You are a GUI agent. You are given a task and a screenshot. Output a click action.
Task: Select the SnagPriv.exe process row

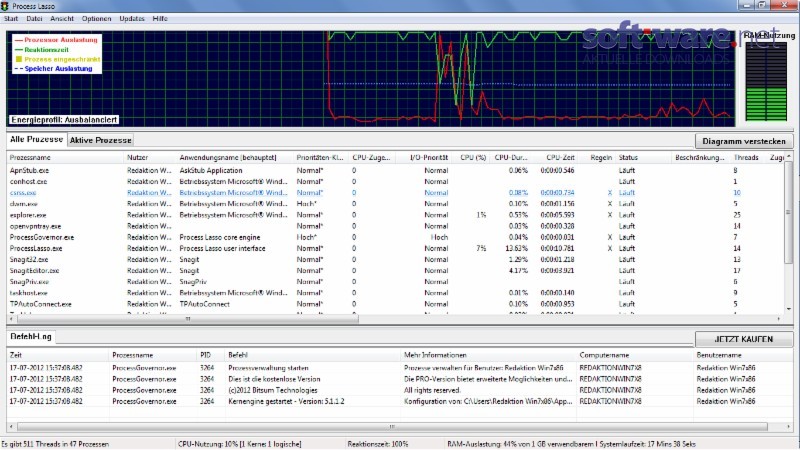pyautogui.click(x=395, y=282)
